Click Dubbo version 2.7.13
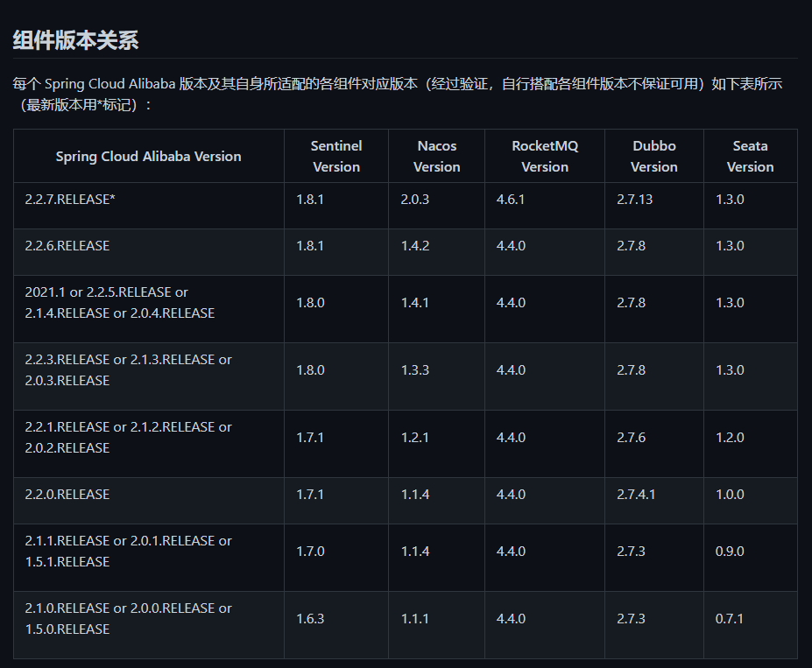Viewport: 812px width, 668px height. 635,200
